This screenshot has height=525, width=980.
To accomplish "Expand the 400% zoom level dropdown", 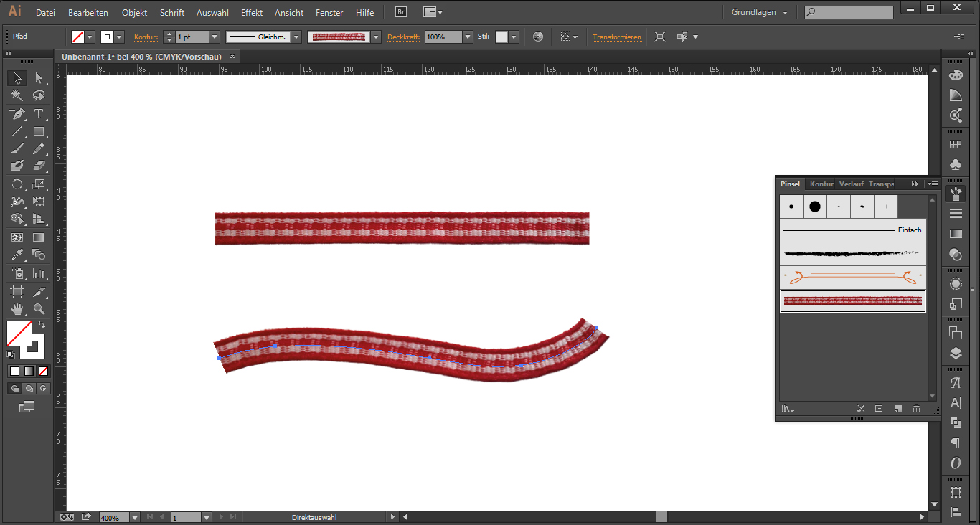I will pyautogui.click(x=135, y=517).
